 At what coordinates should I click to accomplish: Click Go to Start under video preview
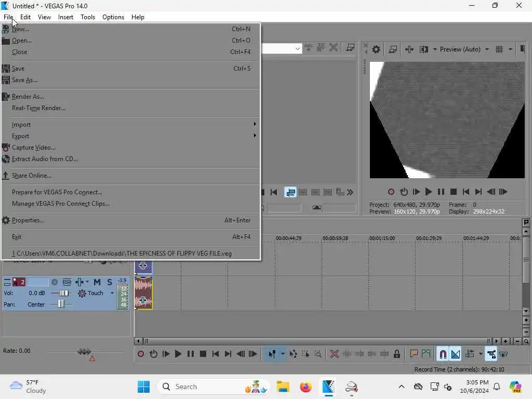(x=466, y=192)
